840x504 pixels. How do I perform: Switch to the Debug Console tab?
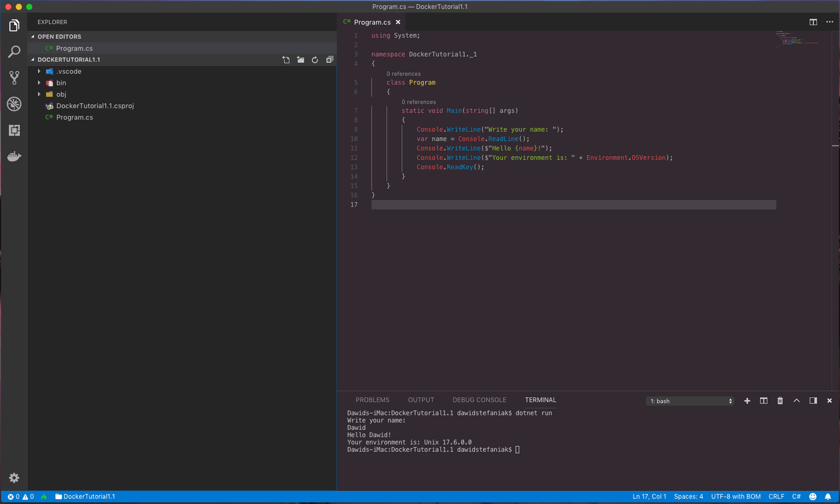[480, 400]
